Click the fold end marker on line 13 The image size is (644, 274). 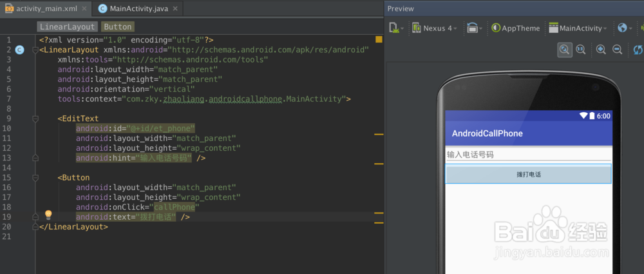[35, 158]
